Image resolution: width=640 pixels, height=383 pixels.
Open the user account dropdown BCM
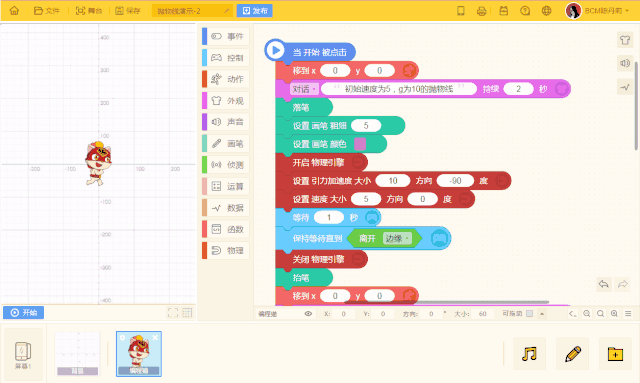coord(607,11)
